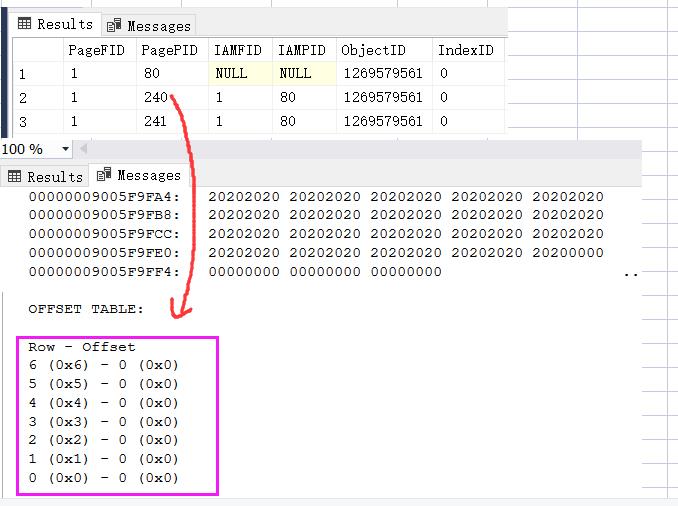
Task: Click the Row - Offset header line
Action: (82, 347)
